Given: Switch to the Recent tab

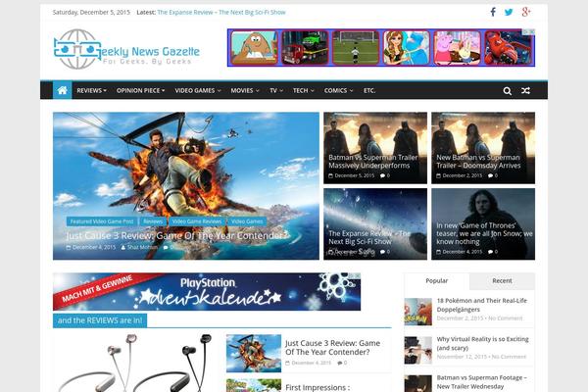Looking at the screenshot, I should (502, 281).
